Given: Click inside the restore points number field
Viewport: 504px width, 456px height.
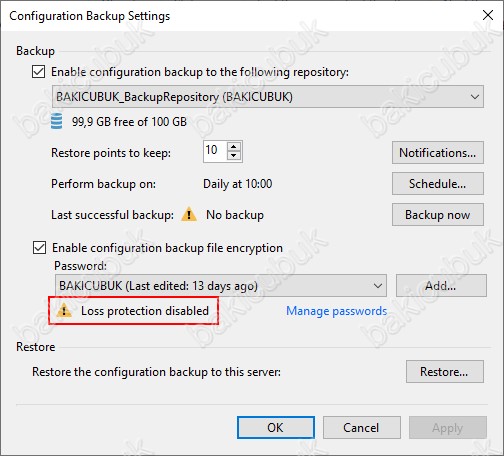Looking at the screenshot, I should pos(215,151).
